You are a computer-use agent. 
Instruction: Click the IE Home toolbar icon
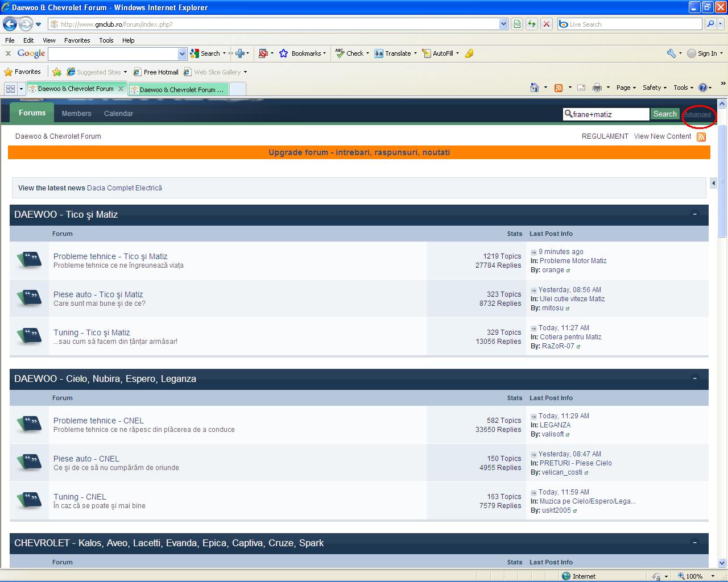(534, 88)
